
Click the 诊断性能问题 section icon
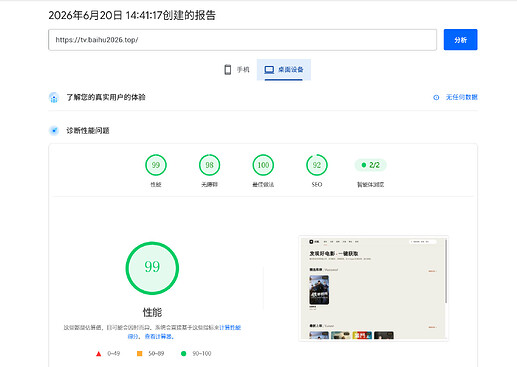pyautogui.click(x=54, y=130)
